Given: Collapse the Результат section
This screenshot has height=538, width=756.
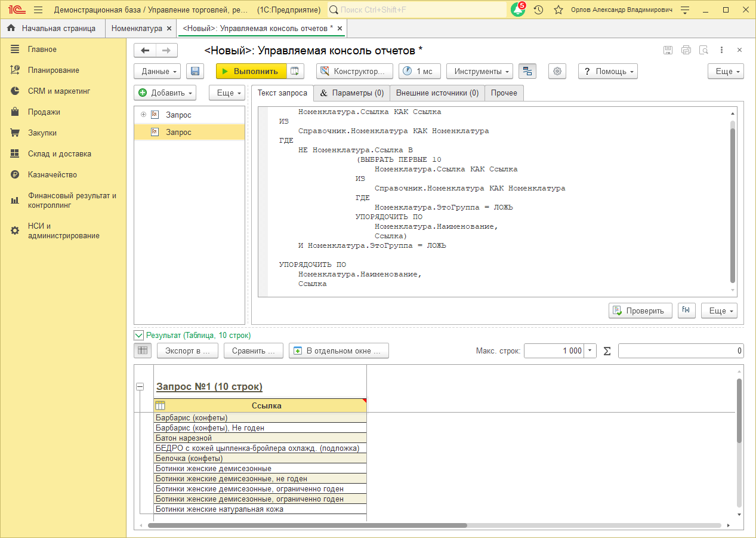Looking at the screenshot, I should pyautogui.click(x=139, y=336).
